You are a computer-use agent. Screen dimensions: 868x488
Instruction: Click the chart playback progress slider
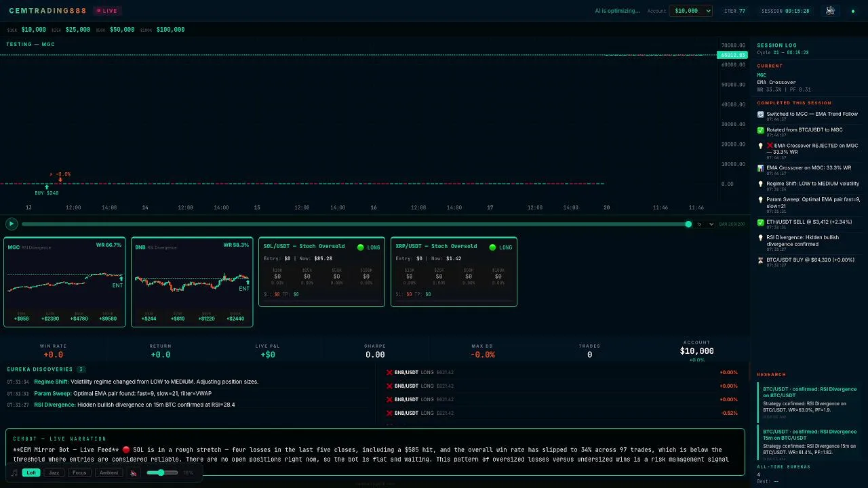pos(356,224)
